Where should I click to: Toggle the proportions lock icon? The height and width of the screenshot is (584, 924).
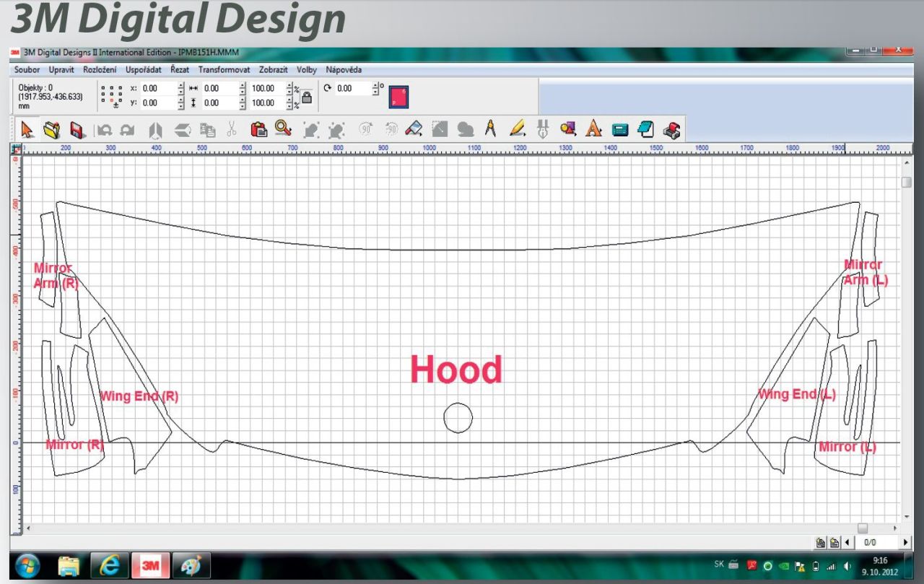pos(306,96)
